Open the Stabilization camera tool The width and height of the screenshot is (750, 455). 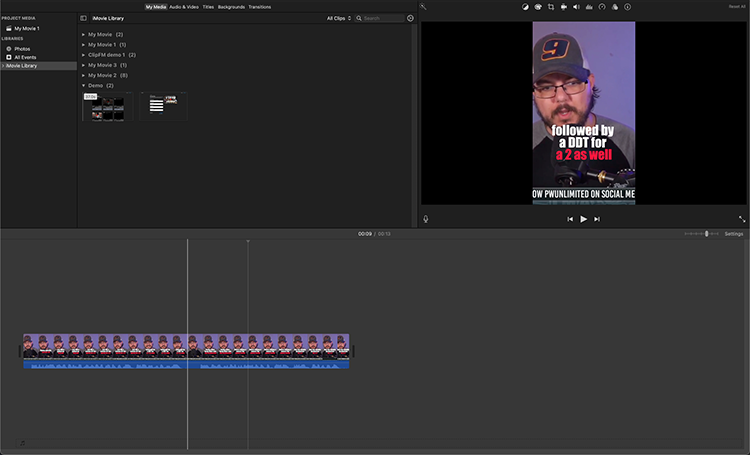coord(563,7)
